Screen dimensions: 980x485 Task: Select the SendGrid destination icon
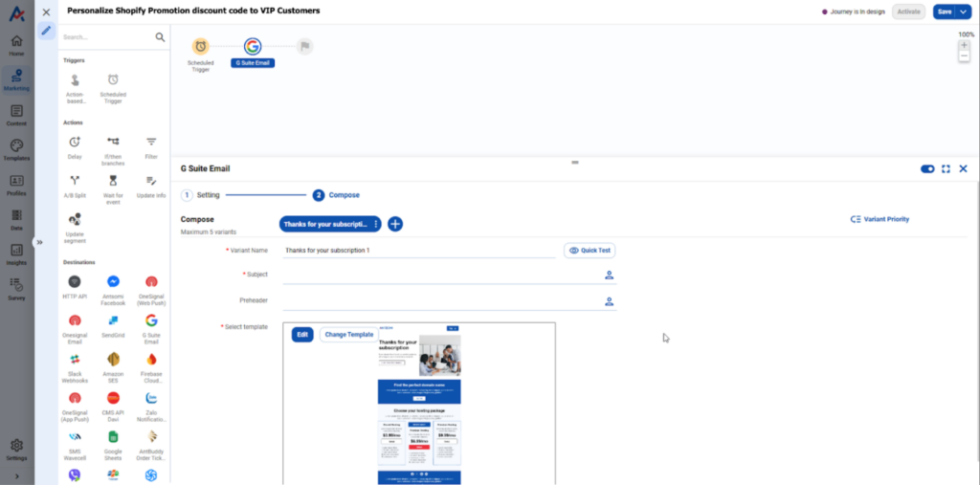pyautogui.click(x=113, y=320)
